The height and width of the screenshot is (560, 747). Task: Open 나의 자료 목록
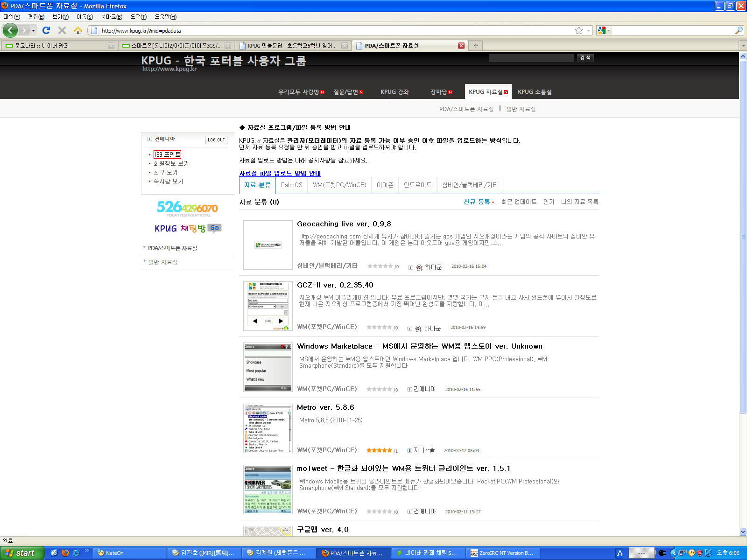[x=579, y=202]
